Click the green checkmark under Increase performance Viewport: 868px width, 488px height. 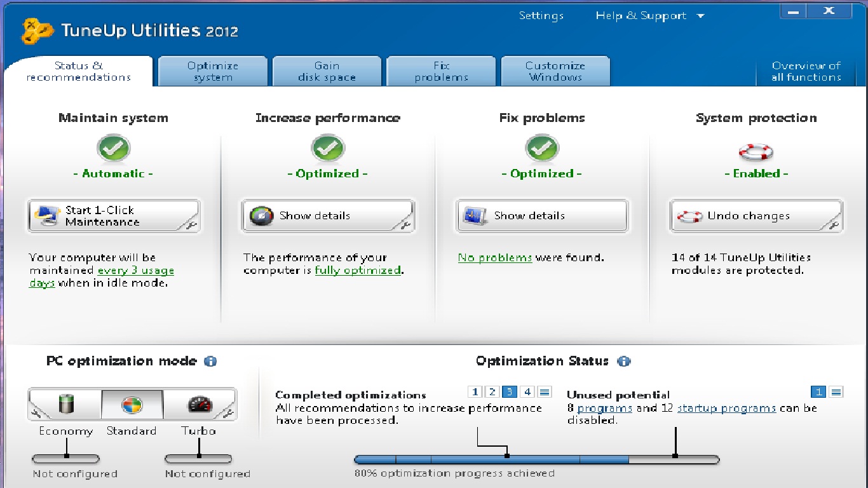(x=328, y=149)
